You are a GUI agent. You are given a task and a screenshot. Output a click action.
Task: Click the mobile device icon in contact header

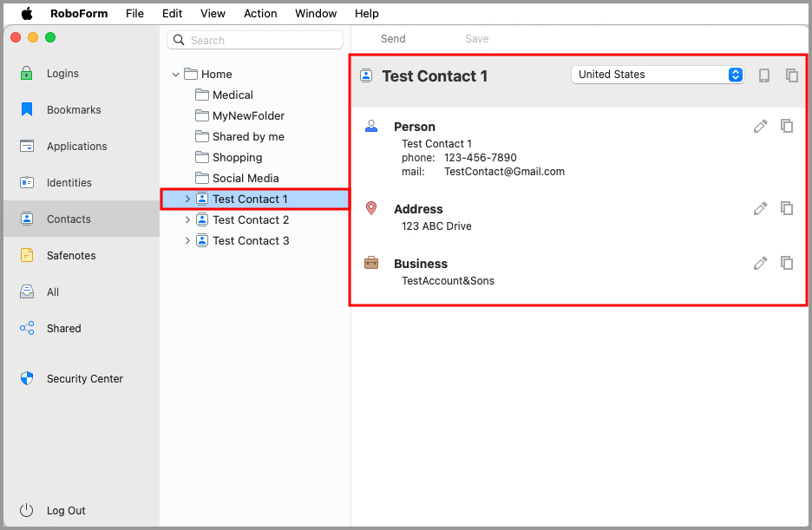[763, 75]
